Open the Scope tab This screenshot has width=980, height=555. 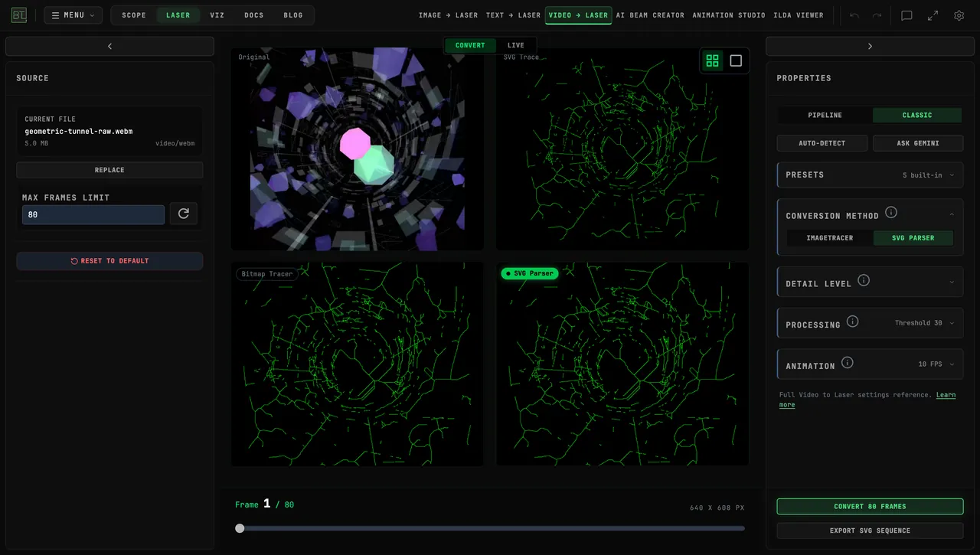coord(134,15)
